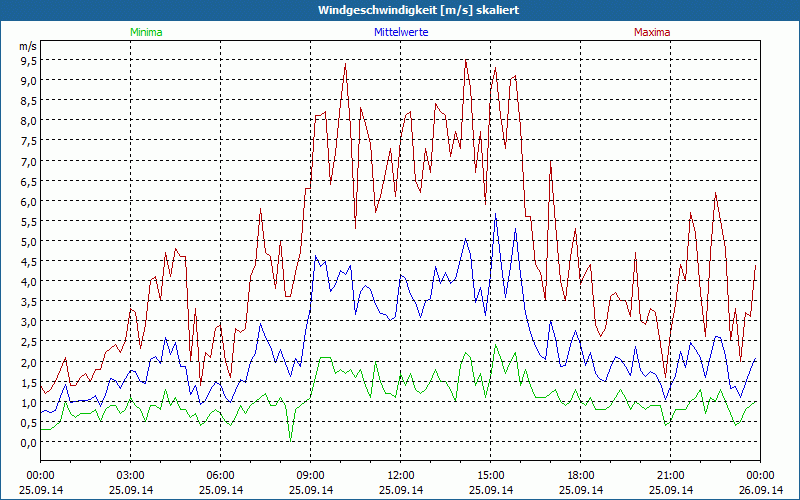Click the 9,5 y-axis tick label
This screenshot has height=500, width=800.
(x=28, y=60)
